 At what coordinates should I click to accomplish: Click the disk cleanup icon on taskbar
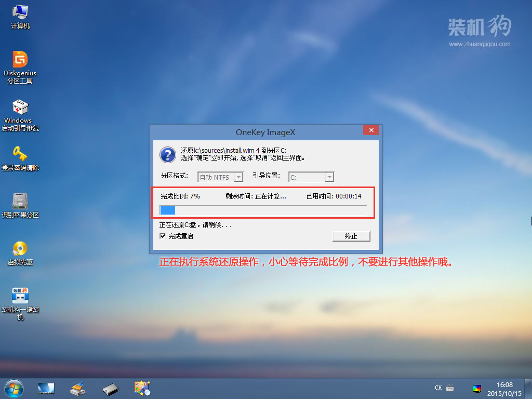pyautogui.click(x=77, y=388)
